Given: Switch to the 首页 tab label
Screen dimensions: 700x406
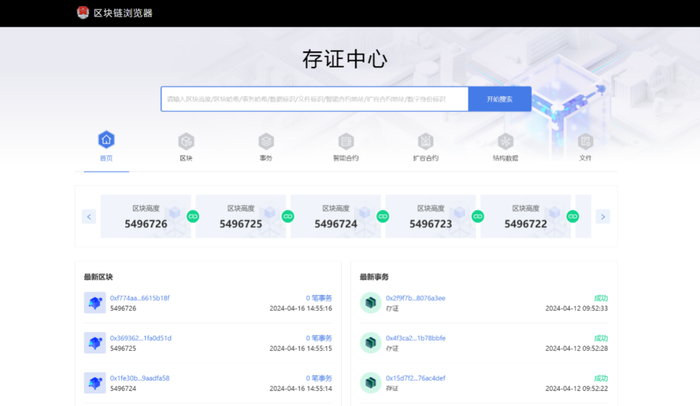Looking at the screenshot, I should point(106,158).
